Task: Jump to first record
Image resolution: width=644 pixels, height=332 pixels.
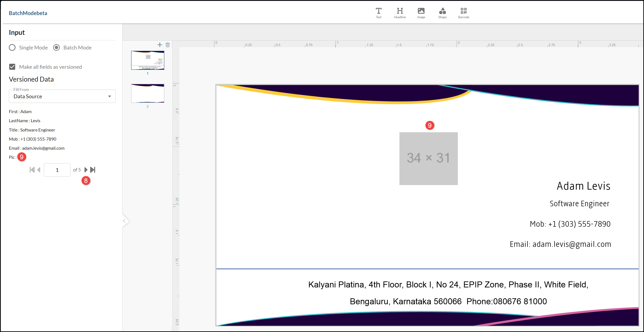Action: 32,170
